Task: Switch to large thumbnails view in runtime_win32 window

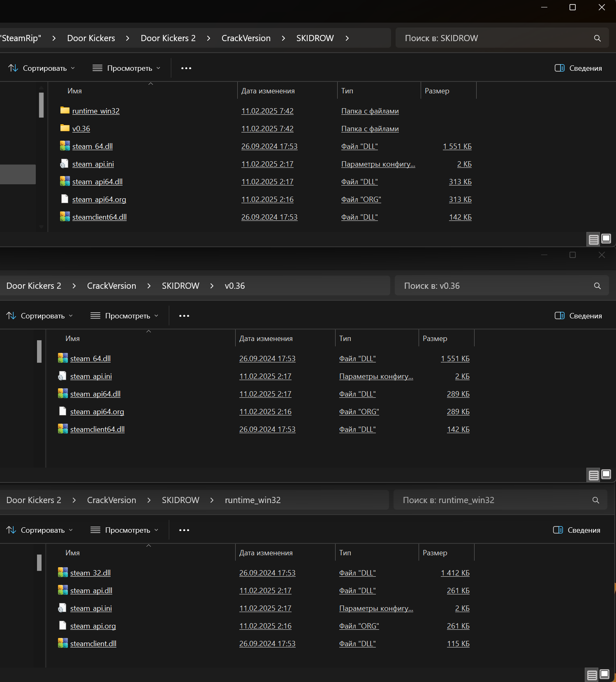Action: 604,674
